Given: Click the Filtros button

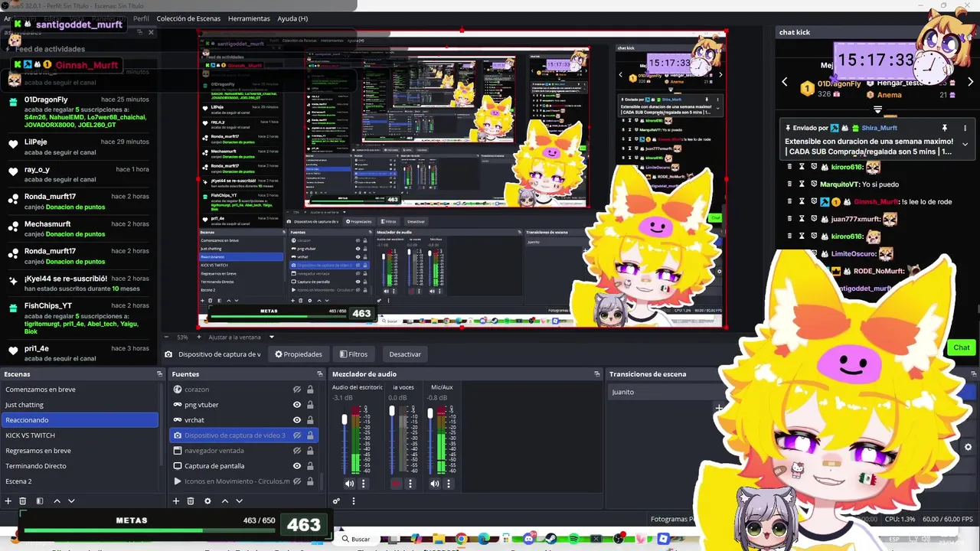Looking at the screenshot, I should click(x=354, y=354).
